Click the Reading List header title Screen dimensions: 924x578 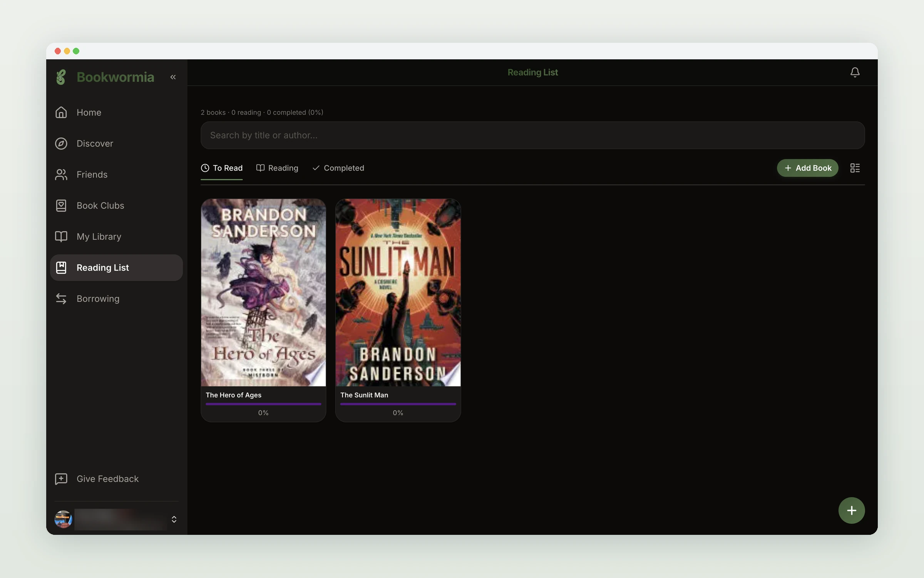pyautogui.click(x=532, y=72)
